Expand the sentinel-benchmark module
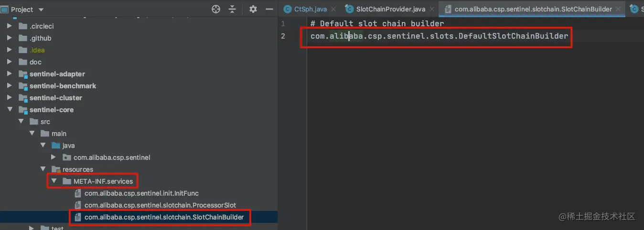The image size is (644, 230). coord(9,86)
